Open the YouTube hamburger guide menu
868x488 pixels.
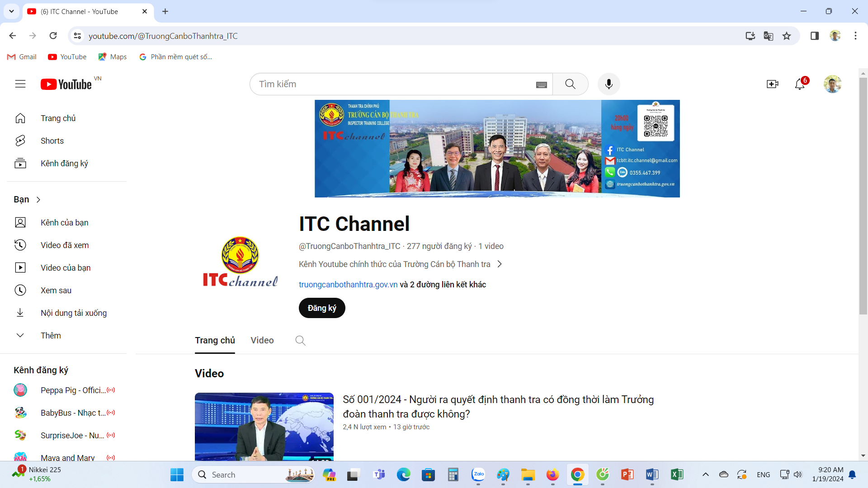20,84
